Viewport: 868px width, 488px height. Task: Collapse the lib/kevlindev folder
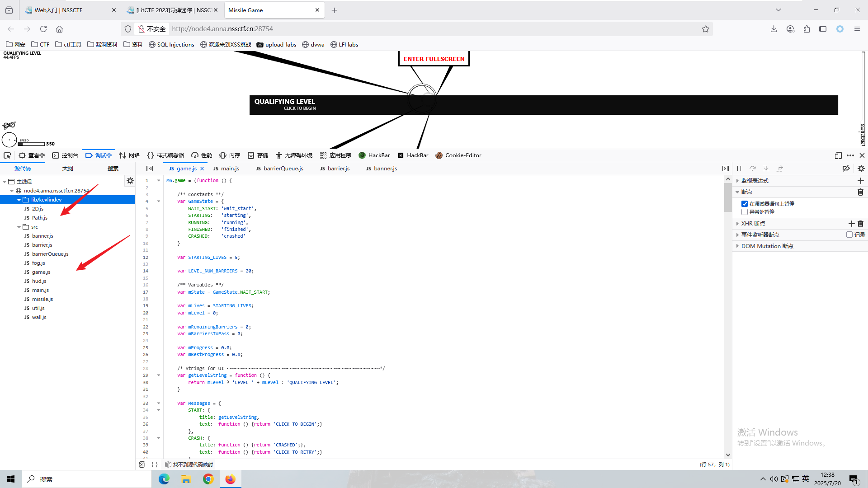tap(19, 200)
